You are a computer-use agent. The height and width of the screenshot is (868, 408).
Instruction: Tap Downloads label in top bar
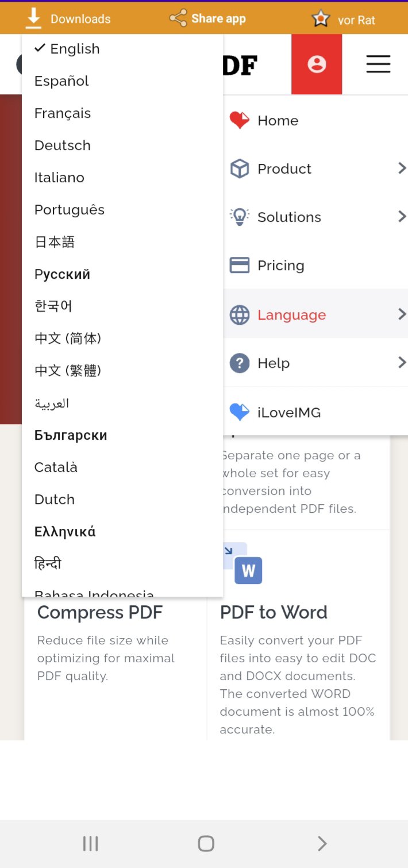tap(80, 19)
